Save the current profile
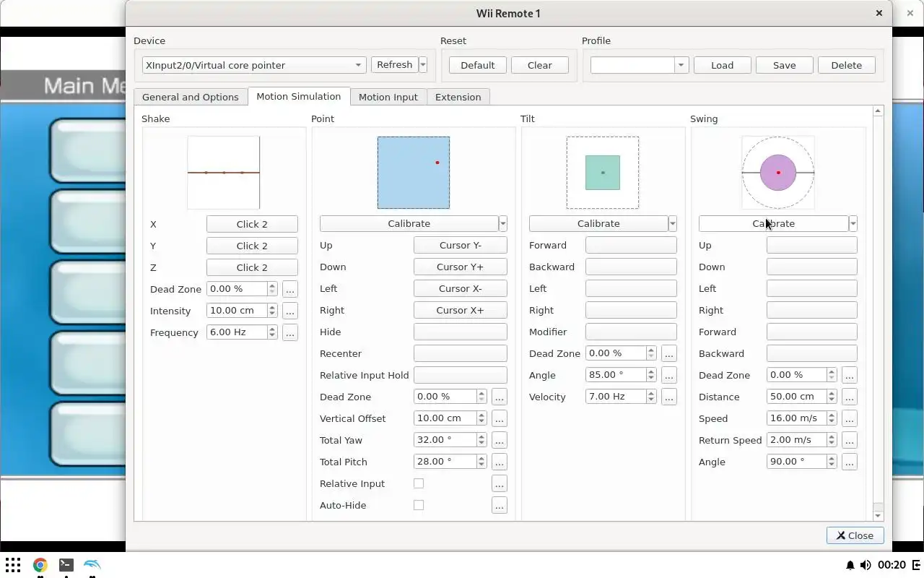Viewport: 924px width, 578px height. pos(785,65)
